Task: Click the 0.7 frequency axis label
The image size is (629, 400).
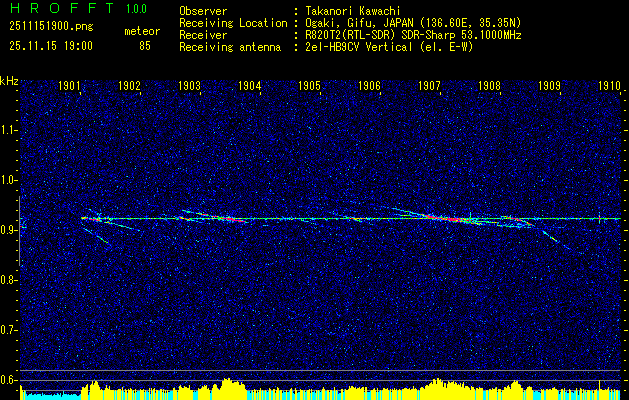Action: (x=9, y=330)
